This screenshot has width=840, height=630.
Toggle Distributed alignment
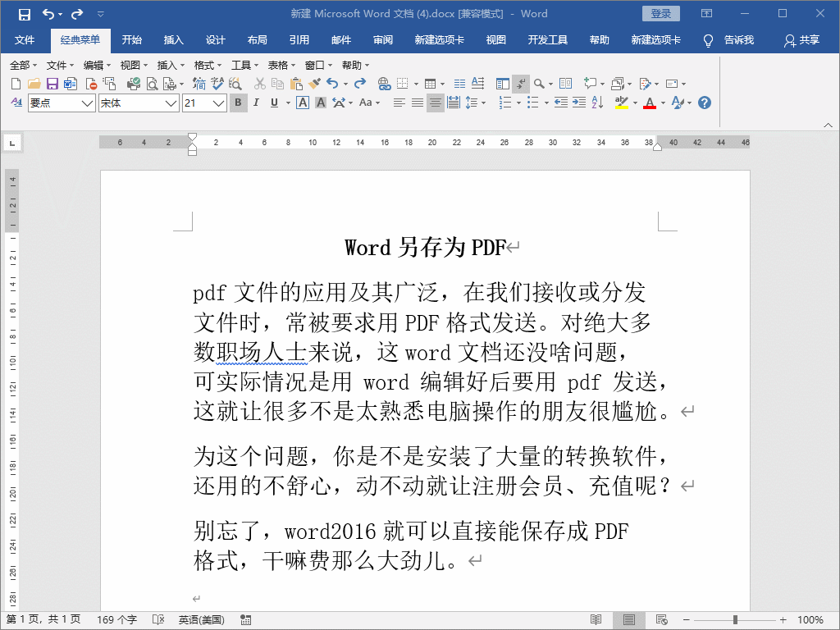click(x=454, y=103)
